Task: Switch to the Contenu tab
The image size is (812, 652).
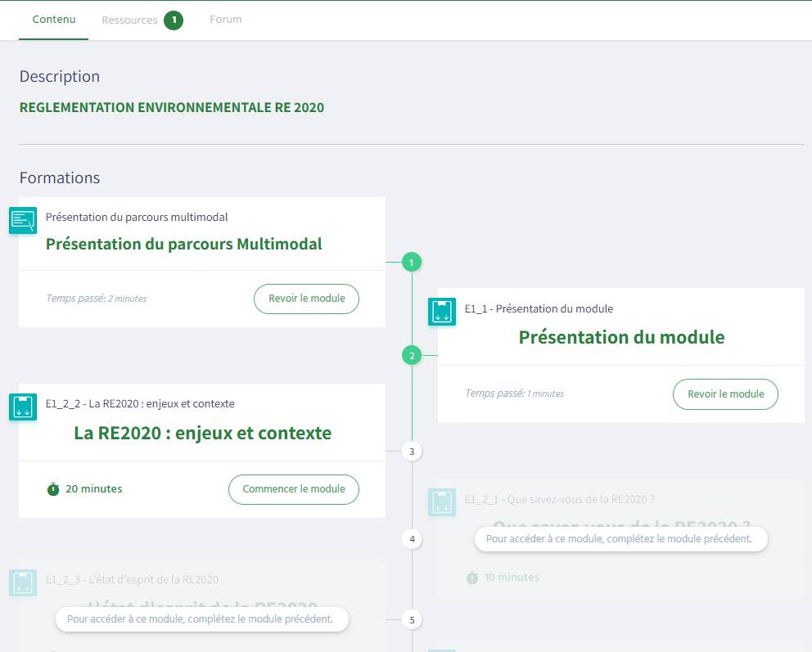Action: 54,20
